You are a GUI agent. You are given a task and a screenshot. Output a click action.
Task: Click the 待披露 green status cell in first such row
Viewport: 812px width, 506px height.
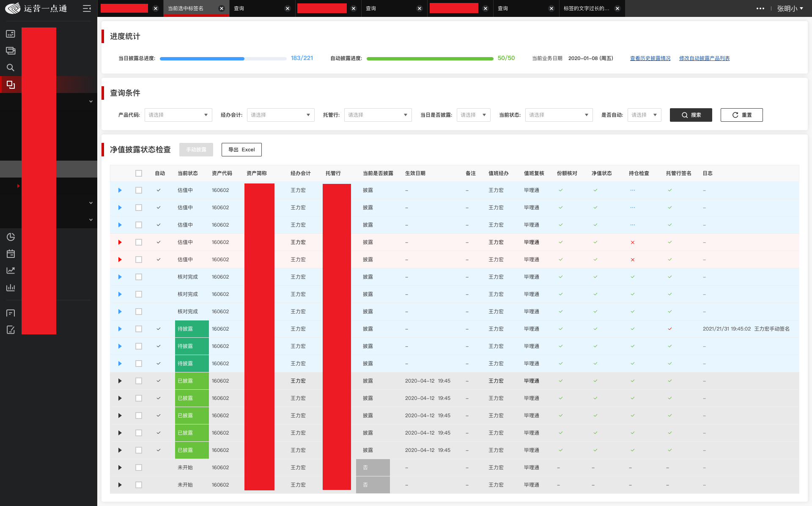192,329
